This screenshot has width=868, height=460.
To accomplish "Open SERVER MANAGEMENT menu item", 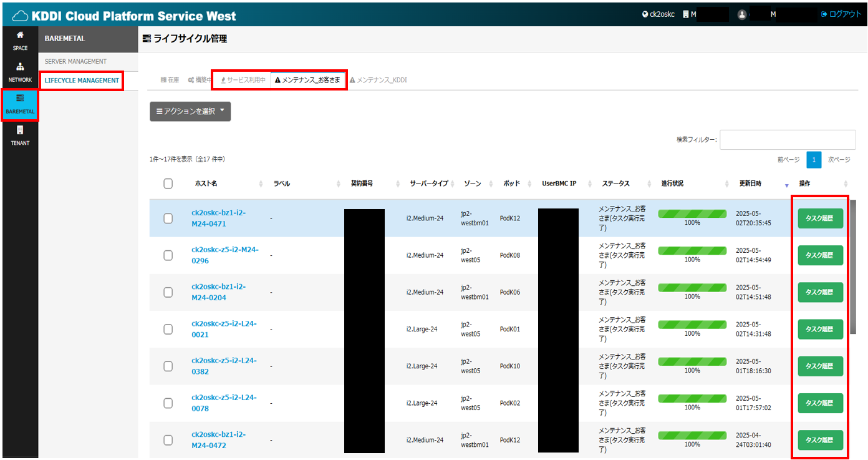I will click(x=75, y=61).
